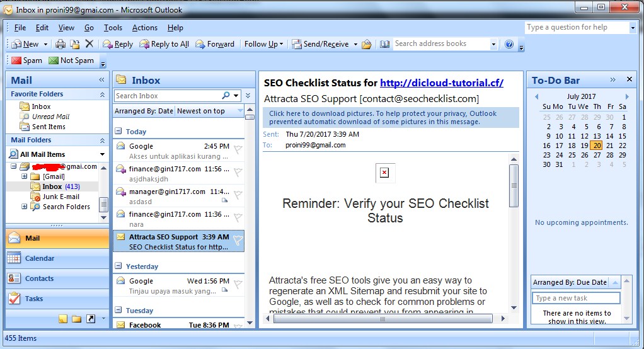Open the View menu

coord(66,28)
